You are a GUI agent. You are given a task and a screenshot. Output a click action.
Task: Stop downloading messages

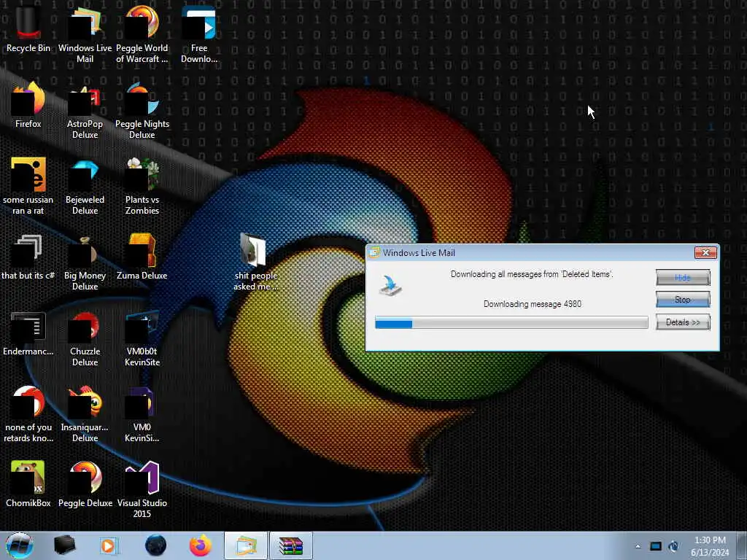pos(683,300)
